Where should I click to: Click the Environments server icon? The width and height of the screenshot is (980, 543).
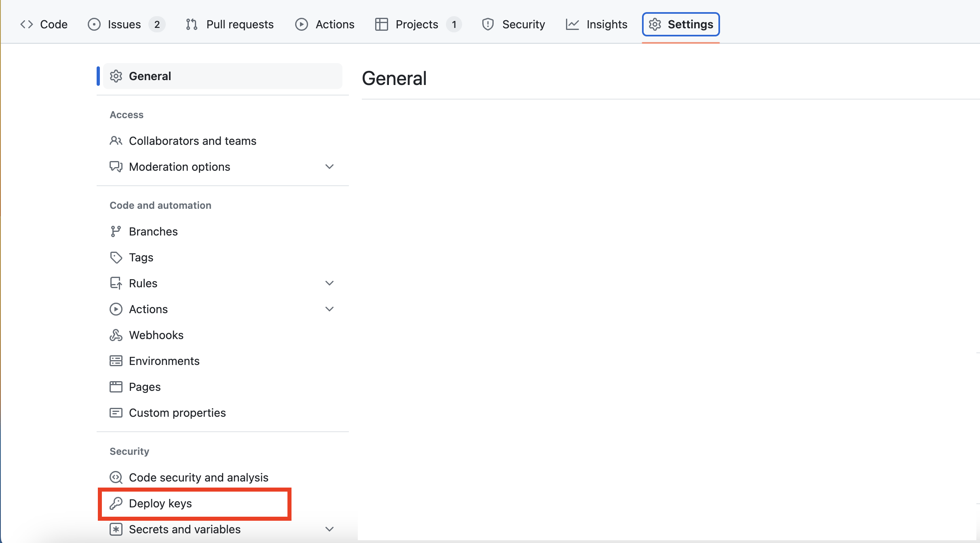[x=116, y=361]
